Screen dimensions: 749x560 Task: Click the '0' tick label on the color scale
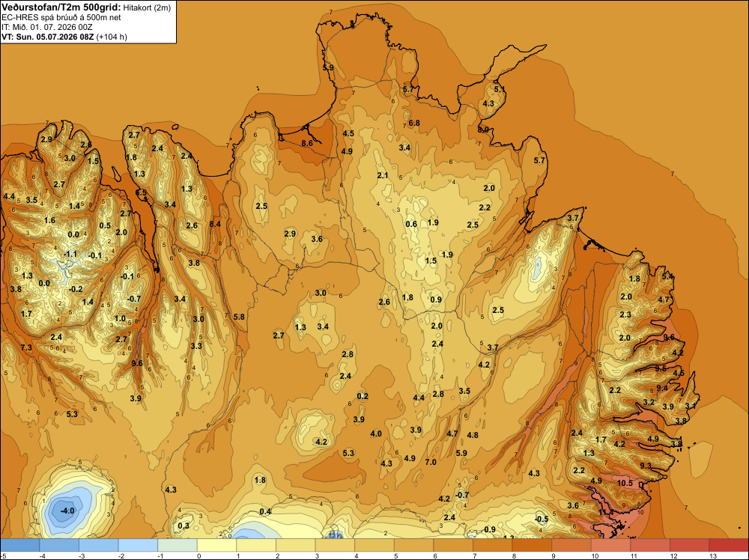pyautogui.click(x=198, y=556)
